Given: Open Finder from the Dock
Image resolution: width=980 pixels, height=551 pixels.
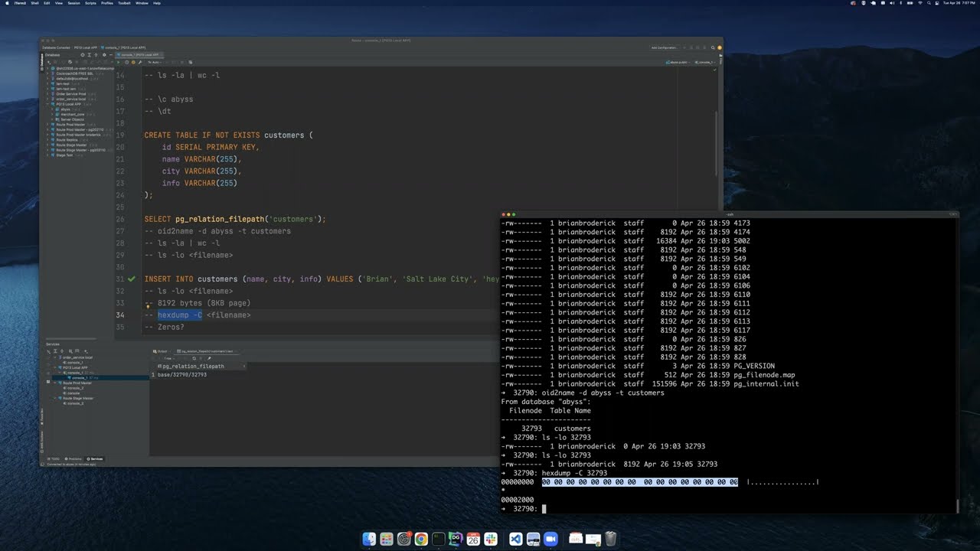Looking at the screenshot, I should point(369,540).
